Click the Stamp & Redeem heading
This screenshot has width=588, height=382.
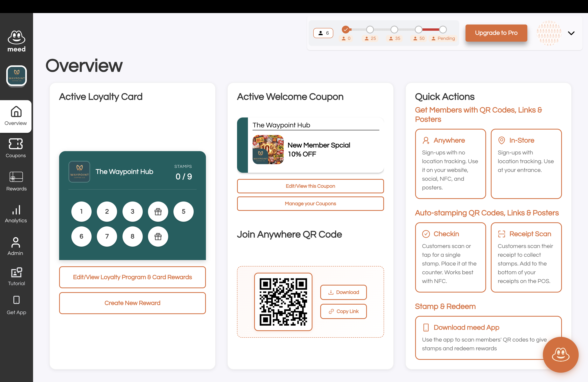[x=445, y=306]
